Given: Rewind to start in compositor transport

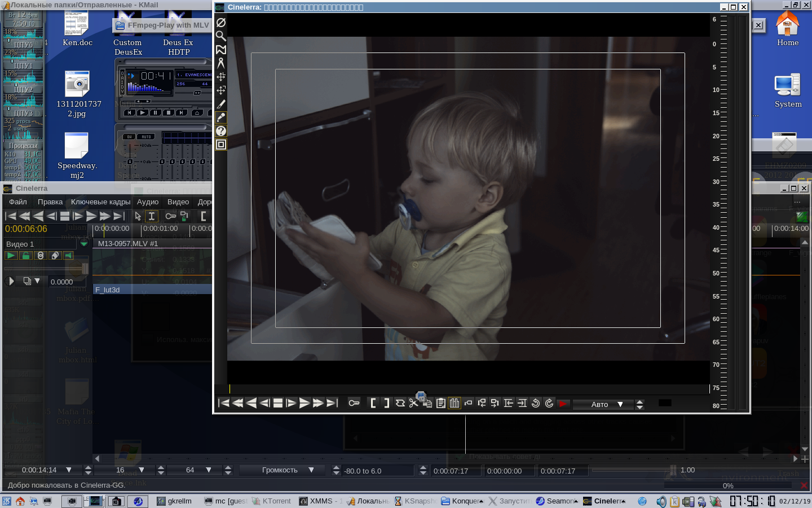Looking at the screenshot, I should (224, 403).
